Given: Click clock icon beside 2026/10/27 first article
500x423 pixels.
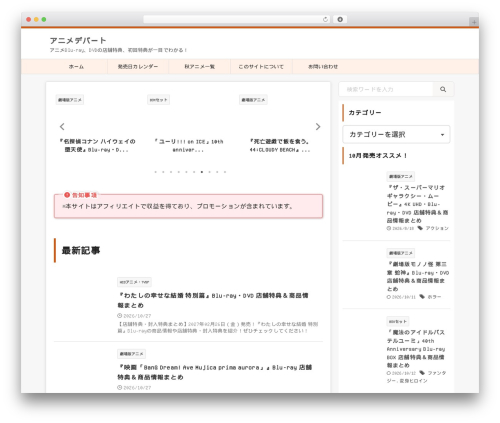Looking at the screenshot, I should (x=119, y=316).
